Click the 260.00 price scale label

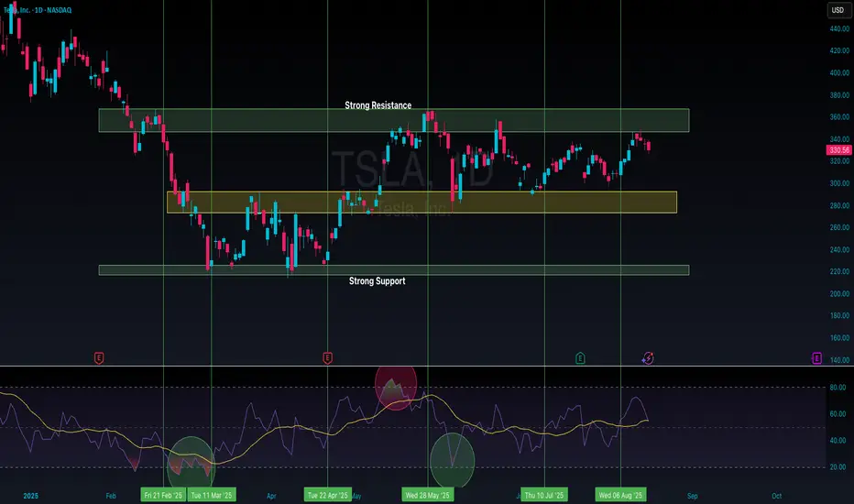[839, 227]
